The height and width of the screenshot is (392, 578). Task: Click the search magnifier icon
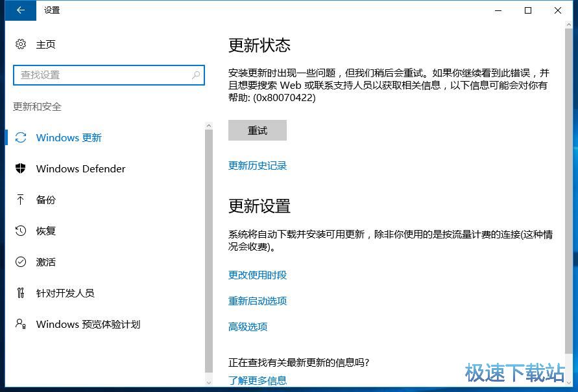click(196, 75)
